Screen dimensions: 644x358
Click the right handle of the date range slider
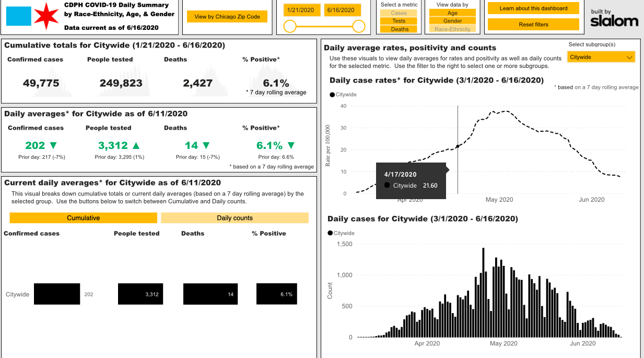(359, 26)
